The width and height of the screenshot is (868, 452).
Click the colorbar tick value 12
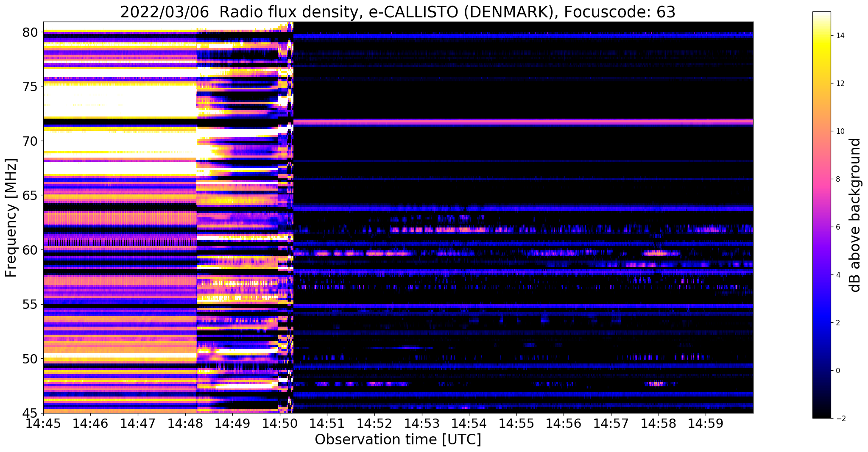pyautogui.click(x=840, y=83)
